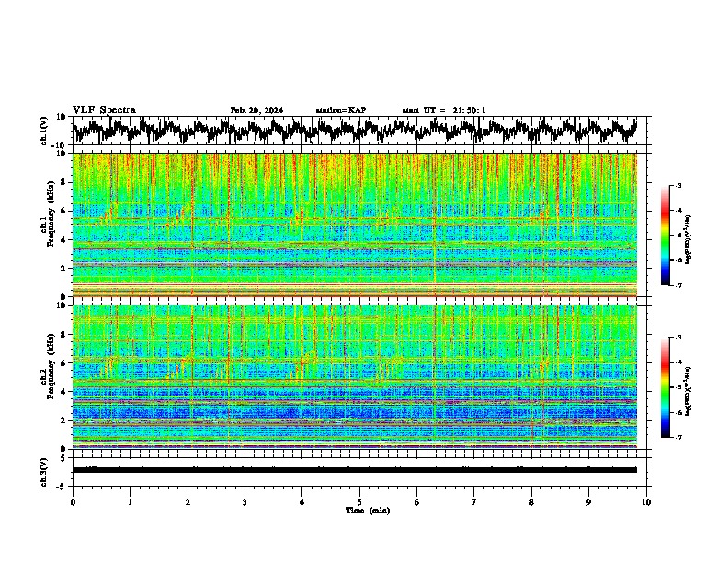Click time axis tick label '1'
The image size is (728, 563).
click(x=130, y=502)
